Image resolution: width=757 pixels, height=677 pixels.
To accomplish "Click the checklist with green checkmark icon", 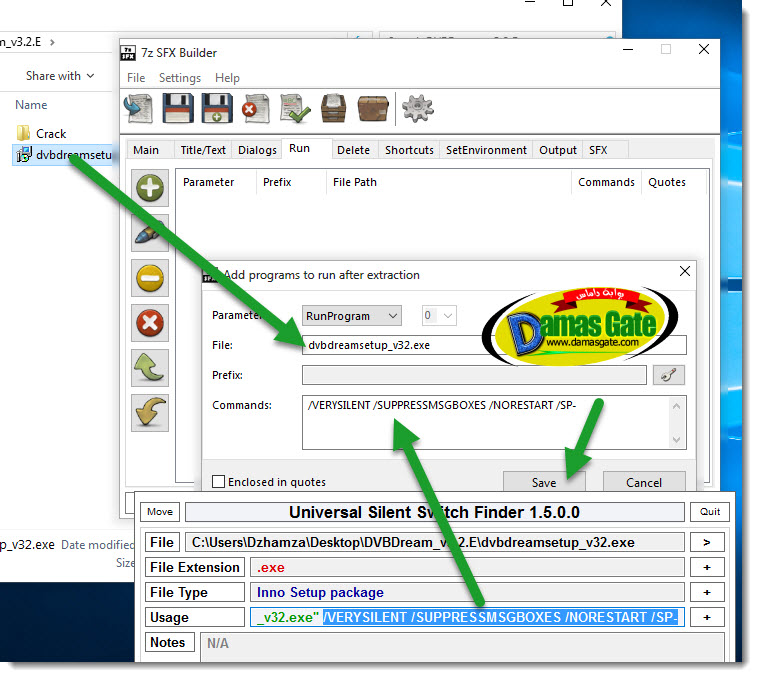I will click(x=295, y=109).
